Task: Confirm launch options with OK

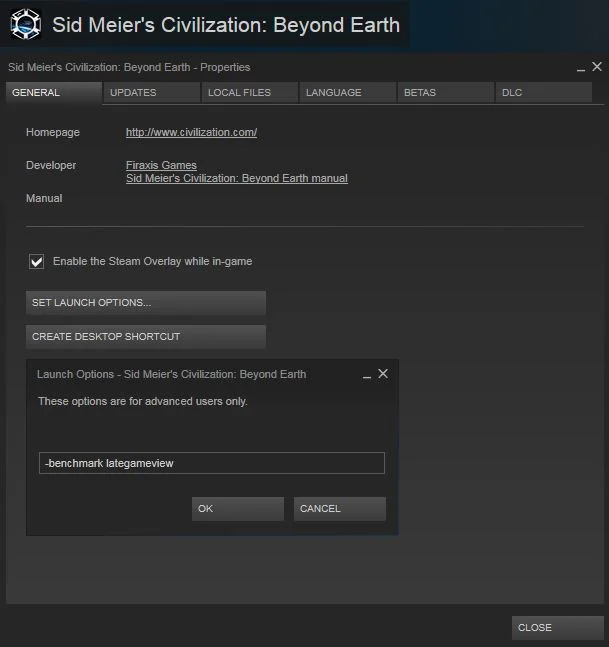Action: (238, 508)
